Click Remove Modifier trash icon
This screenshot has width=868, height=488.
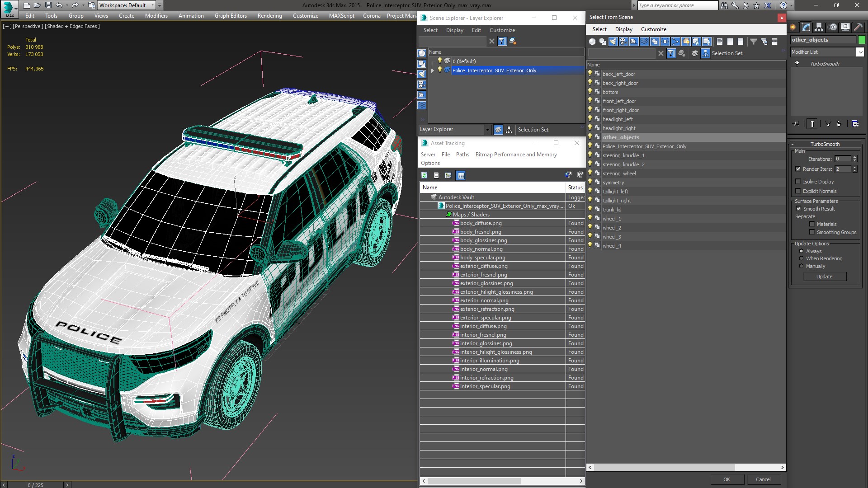(x=839, y=123)
